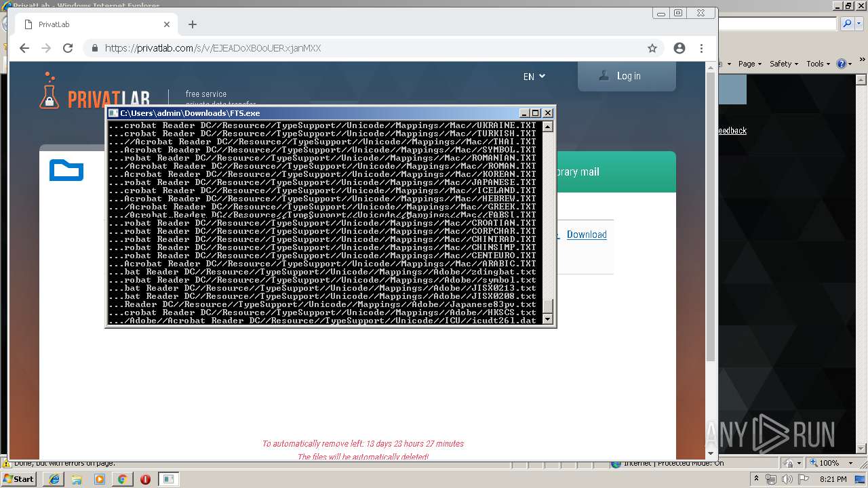Click the blue folder icon
Viewport: 868px width, 488px height.
[66, 170]
